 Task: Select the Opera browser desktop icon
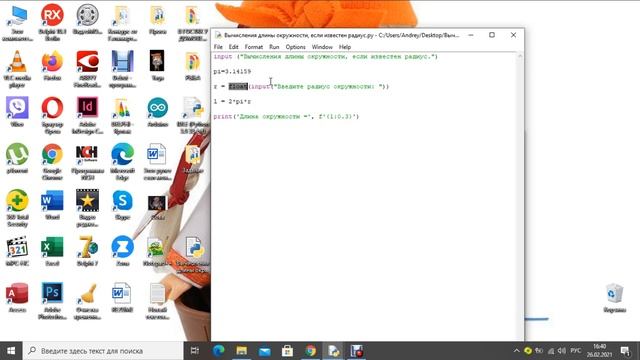(x=52, y=115)
